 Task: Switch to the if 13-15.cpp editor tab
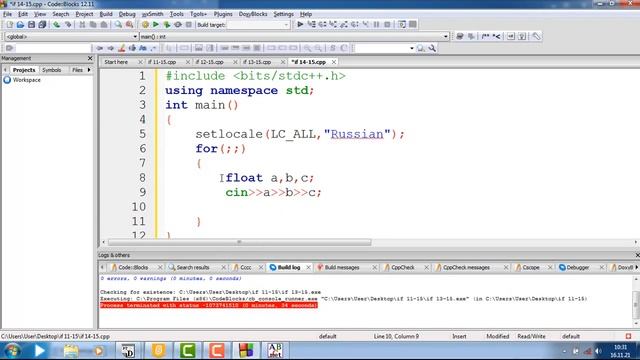click(257, 62)
